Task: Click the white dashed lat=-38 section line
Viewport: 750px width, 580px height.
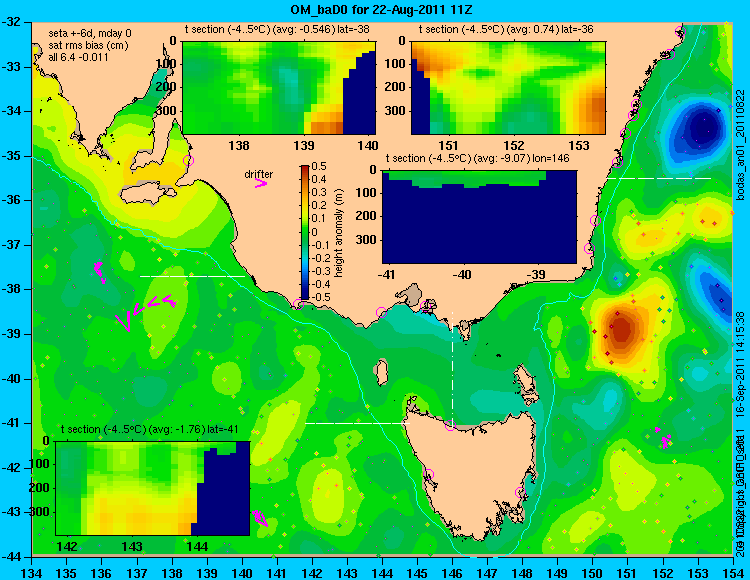Action: tap(192, 276)
